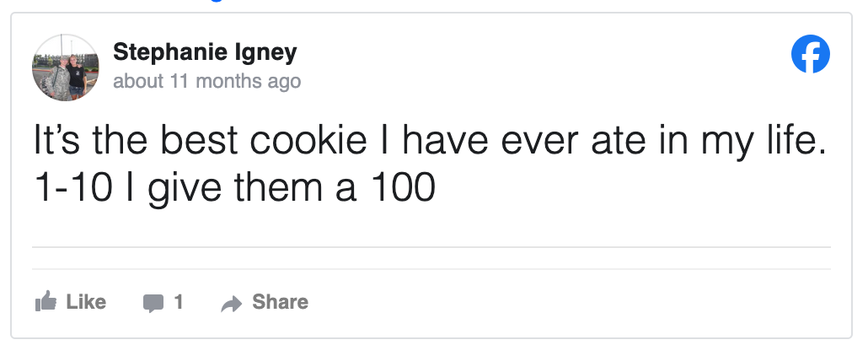Click the word "life" ending the first line
Screen dimensions: 868x356
tap(792, 141)
